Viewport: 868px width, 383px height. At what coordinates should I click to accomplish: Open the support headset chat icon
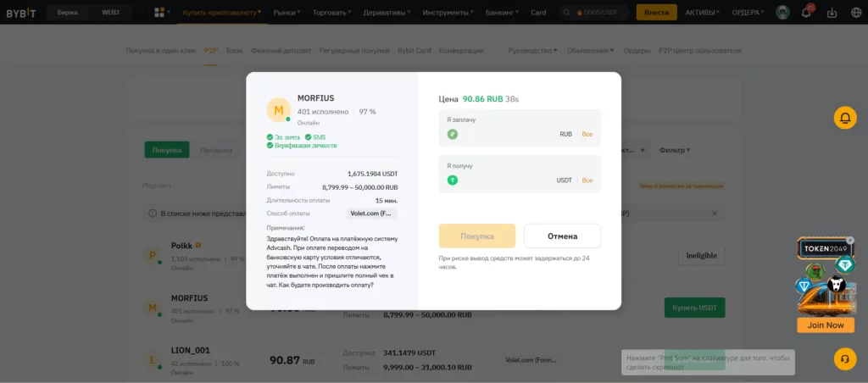(845, 358)
